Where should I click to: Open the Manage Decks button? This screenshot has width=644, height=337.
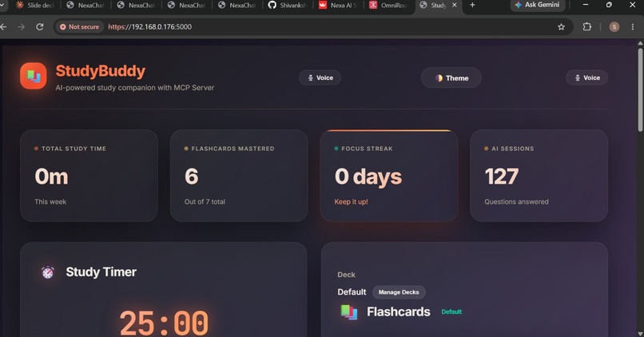click(399, 292)
